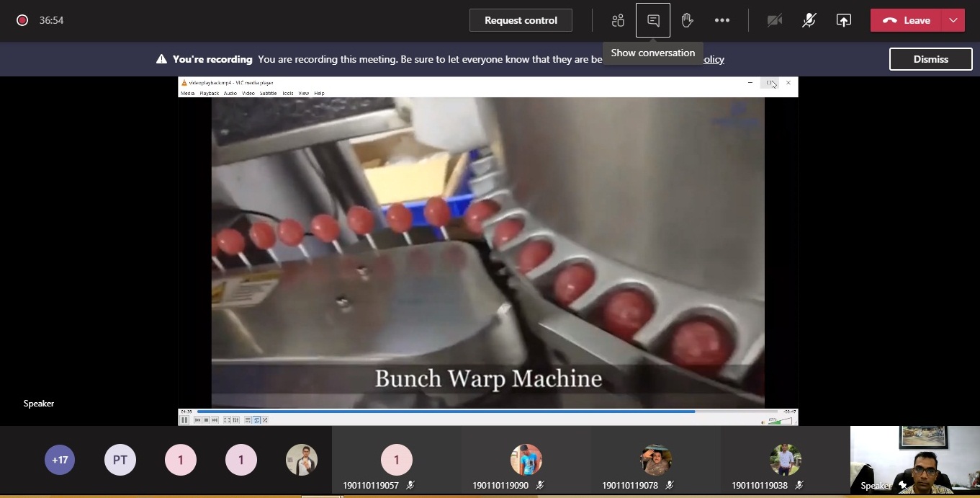980x498 pixels.
Task: Select the PT participant avatar
Action: 120,460
